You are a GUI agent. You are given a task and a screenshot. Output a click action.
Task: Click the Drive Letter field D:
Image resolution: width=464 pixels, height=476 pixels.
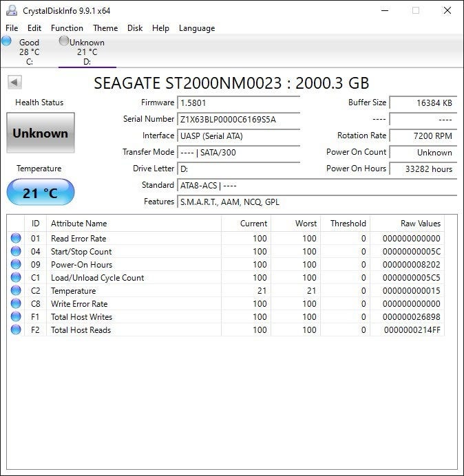(238, 169)
